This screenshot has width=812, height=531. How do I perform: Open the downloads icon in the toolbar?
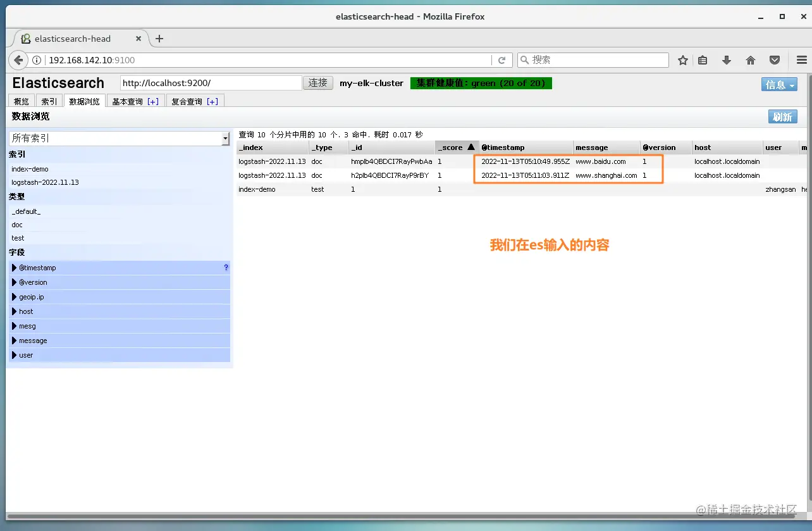coord(726,59)
